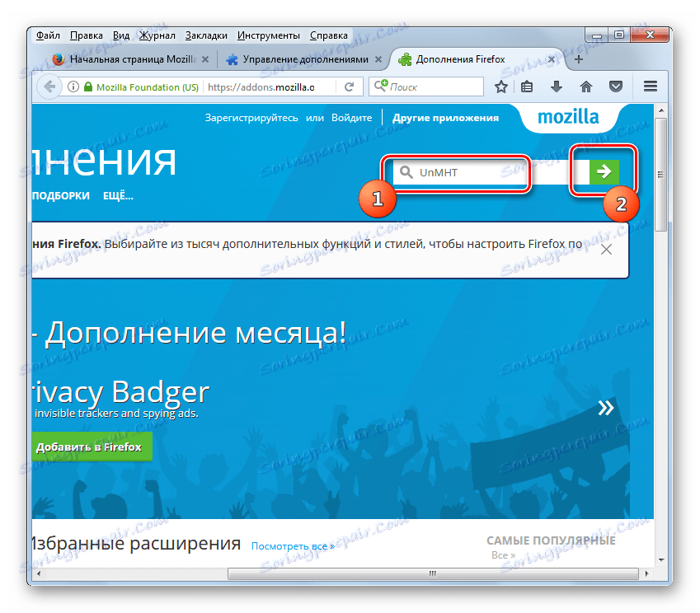
Task: Expand the ЕЩЁ... navigation menu
Action: [x=118, y=195]
